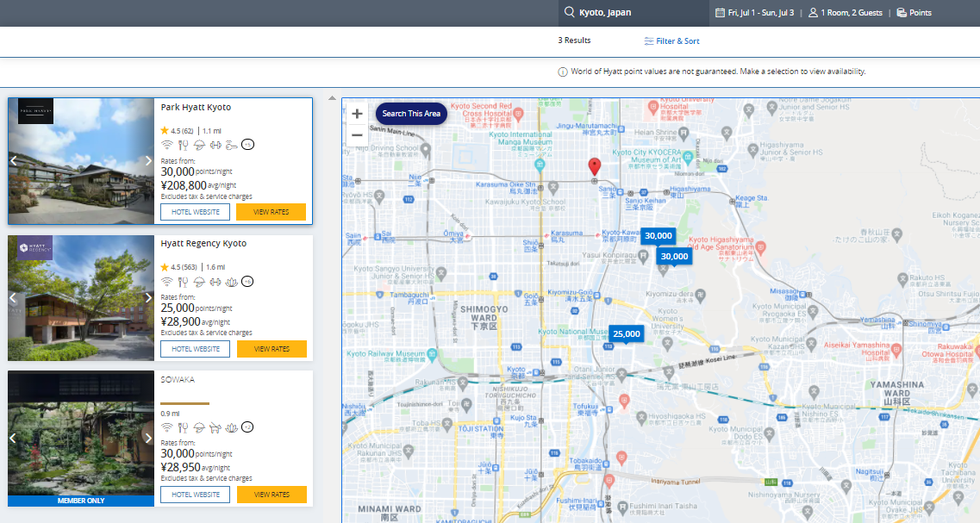Click the spa amenity icon under SOWAKA

click(x=231, y=426)
